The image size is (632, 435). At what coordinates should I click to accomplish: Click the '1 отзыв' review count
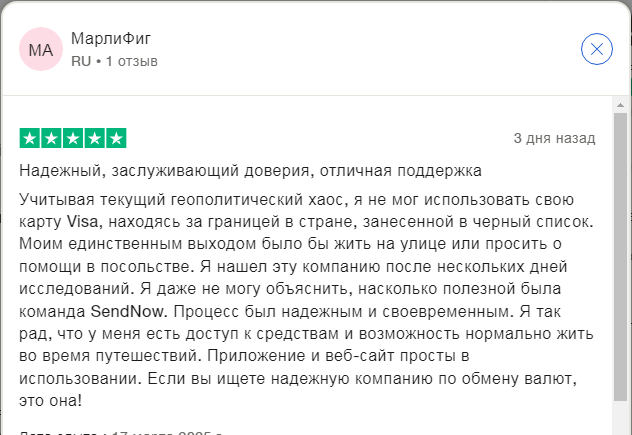tap(132, 61)
